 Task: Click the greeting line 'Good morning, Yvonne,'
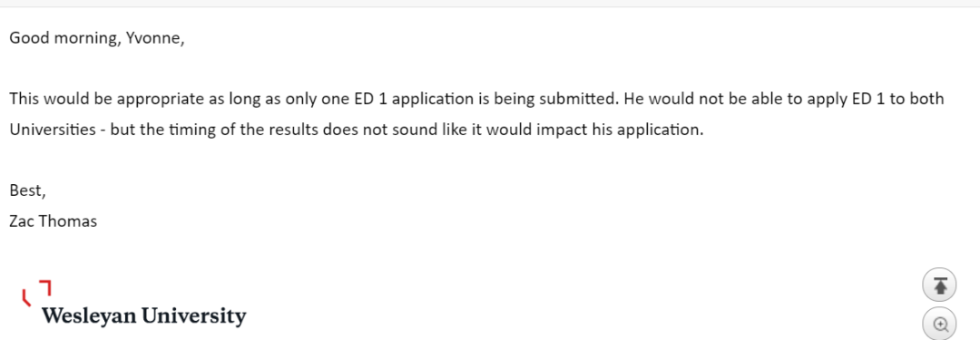[x=97, y=39]
